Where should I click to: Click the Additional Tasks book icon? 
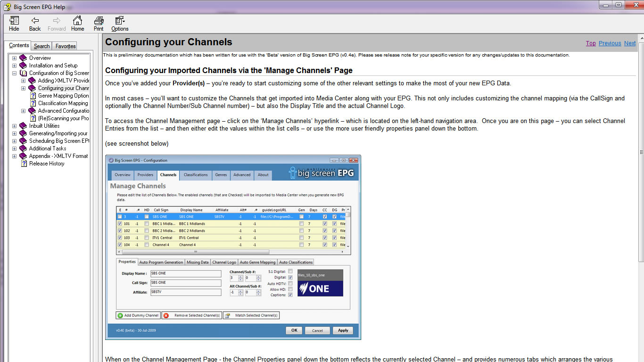coord(23,148)
